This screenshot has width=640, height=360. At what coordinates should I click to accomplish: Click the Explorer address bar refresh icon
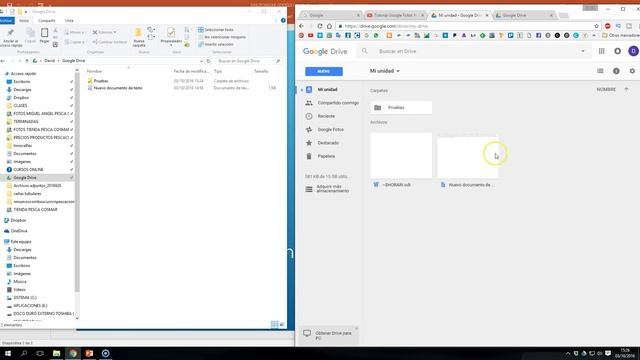pyautogui.click(x=208, y=61)
